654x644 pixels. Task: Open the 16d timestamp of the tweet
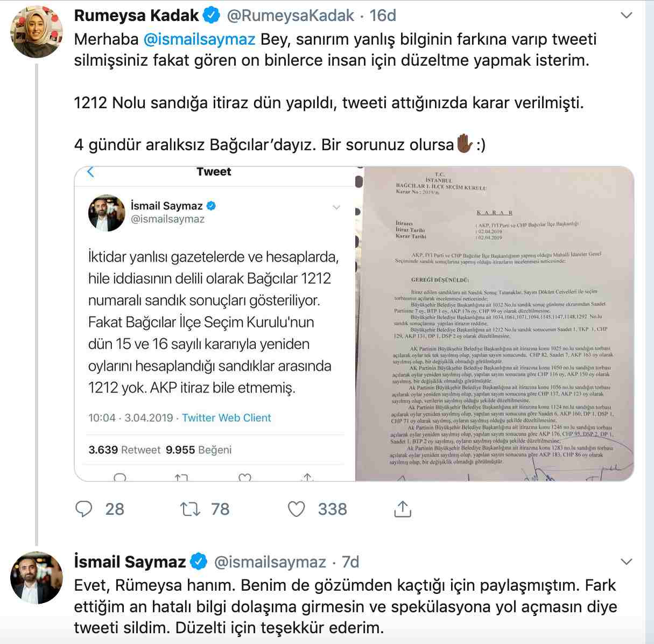coord(383,16)
